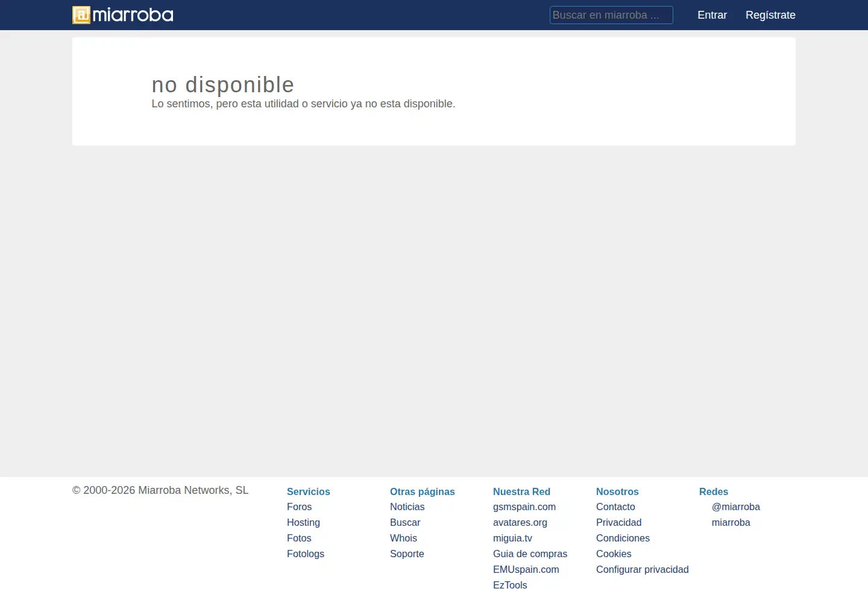The width and height of the screenshot is (868, 603).
Task: Open the EzTools footer link
Action: [510, 586]
